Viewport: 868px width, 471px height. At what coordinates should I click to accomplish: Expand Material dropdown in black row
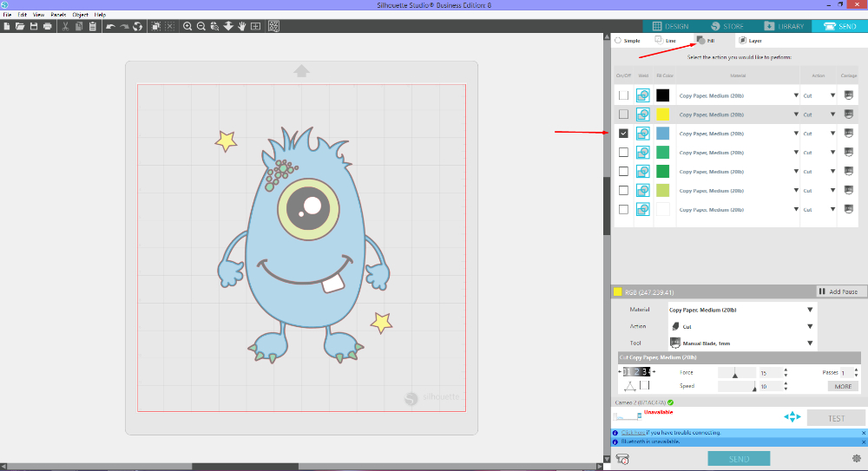pos(796,95)
